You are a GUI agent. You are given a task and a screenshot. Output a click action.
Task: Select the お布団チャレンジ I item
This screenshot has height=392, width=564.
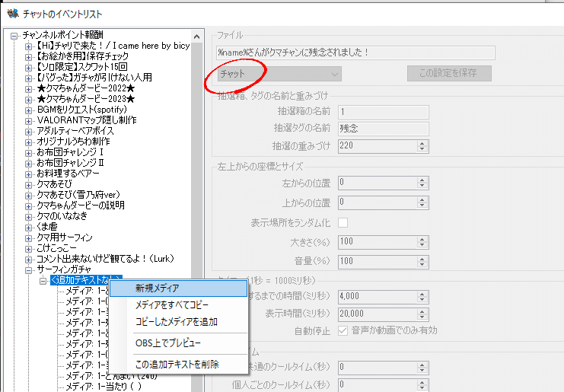pyautogui.click(x=70, y=152)
